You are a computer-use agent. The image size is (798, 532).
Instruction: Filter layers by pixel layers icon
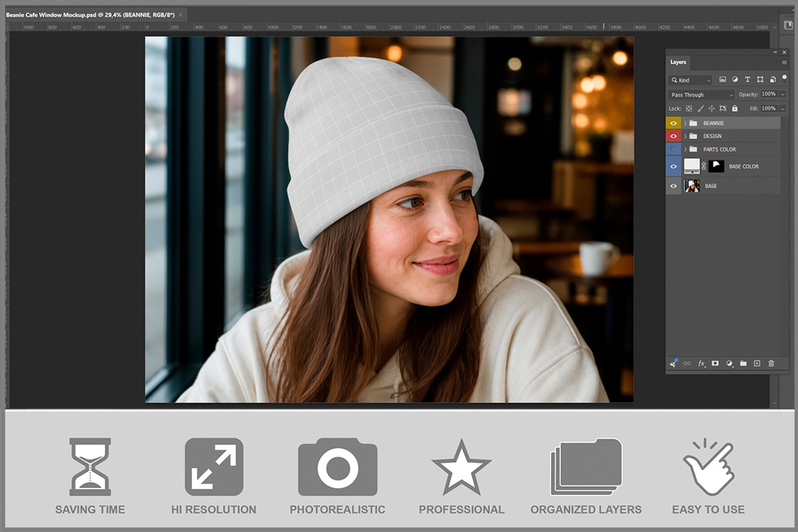click(723, 80)
